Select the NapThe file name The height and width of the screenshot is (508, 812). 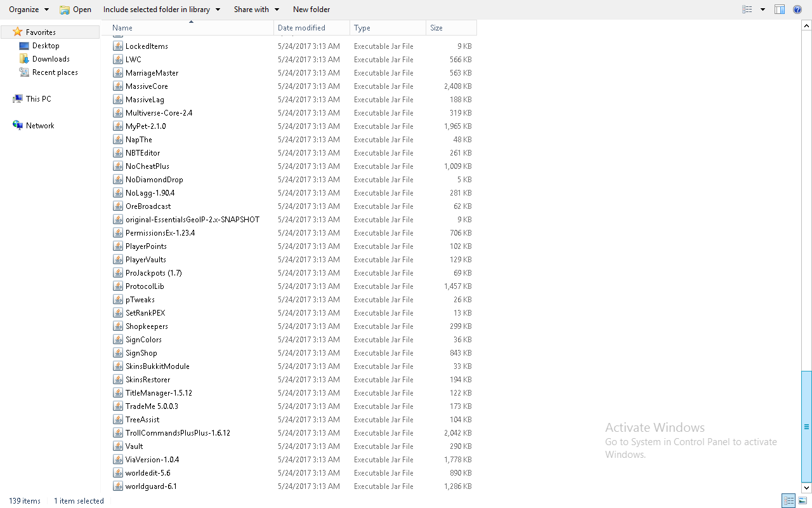139,140
